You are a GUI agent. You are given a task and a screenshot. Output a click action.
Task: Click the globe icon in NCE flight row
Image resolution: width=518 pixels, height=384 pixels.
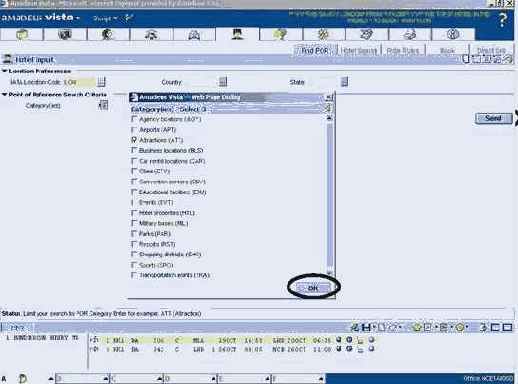coord(349,349)
